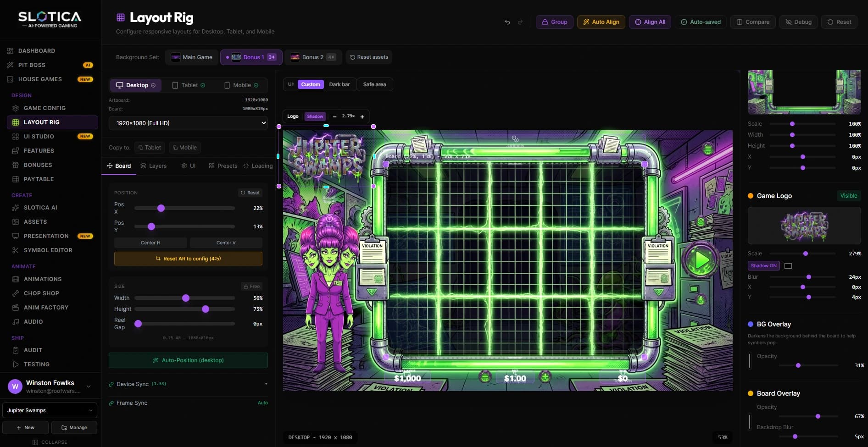Image resolution: width=868 pixels, height=447 pixels.
Task: Toggle the logo Shadow chip in canvas toolbar
Action: tap(315, 116)
